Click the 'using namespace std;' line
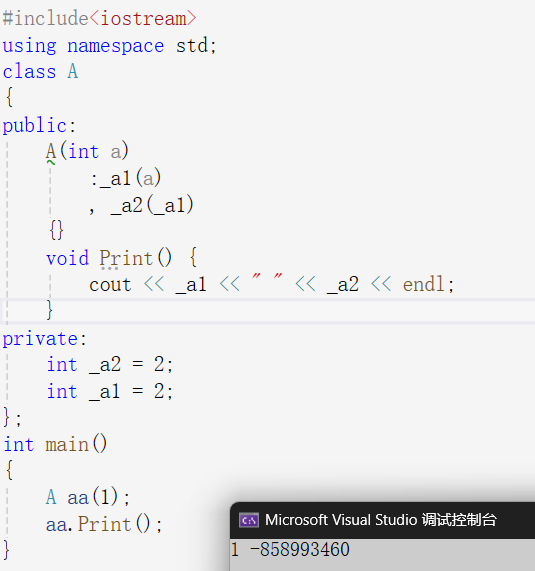535x571 pixels. (110, 46)
